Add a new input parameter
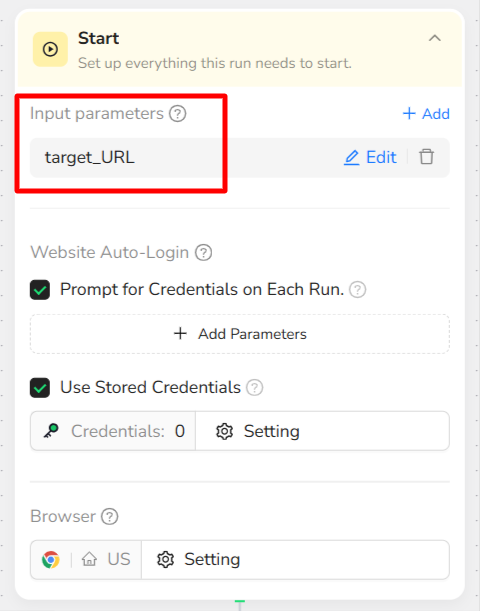Screen dimensions: 480x611 coord(426,114)
